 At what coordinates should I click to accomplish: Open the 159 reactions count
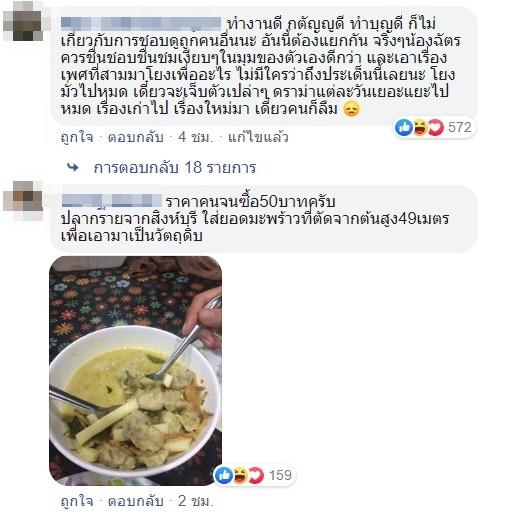click(x=280, y=475)
